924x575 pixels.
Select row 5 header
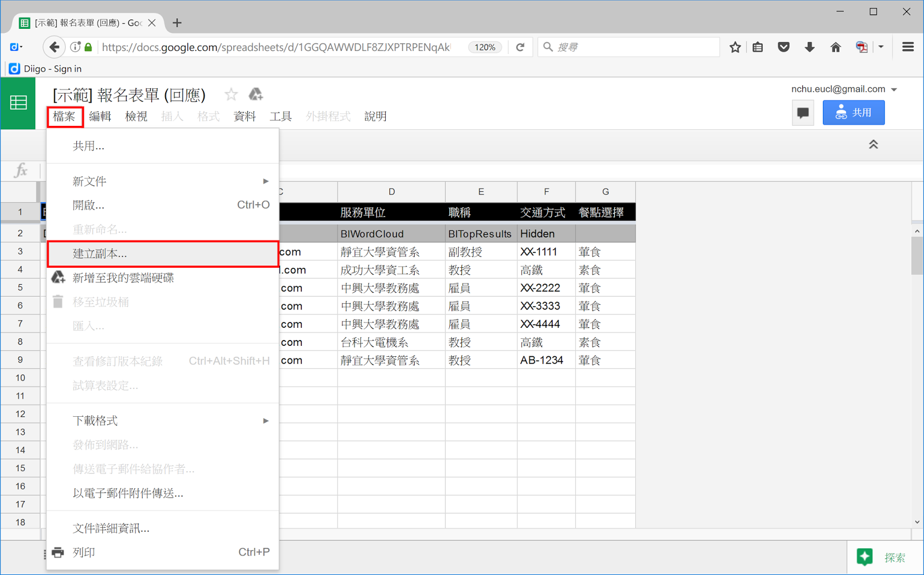[20, 287]
